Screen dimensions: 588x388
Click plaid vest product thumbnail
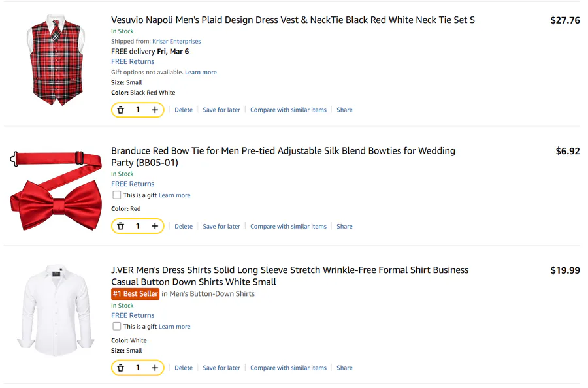pyautogui.click(x=57, y=61)
